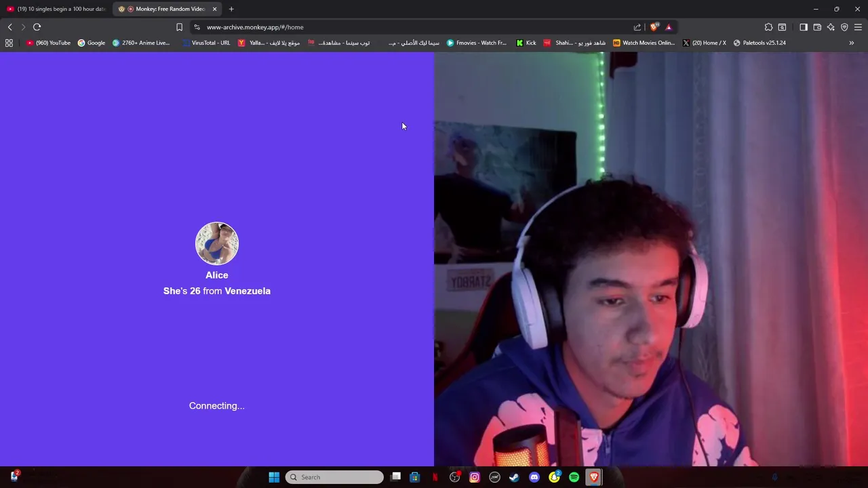Show hidden bookmarks with the chevron
The width and height of the screenshot is (868, 488).
click(852, 43)
